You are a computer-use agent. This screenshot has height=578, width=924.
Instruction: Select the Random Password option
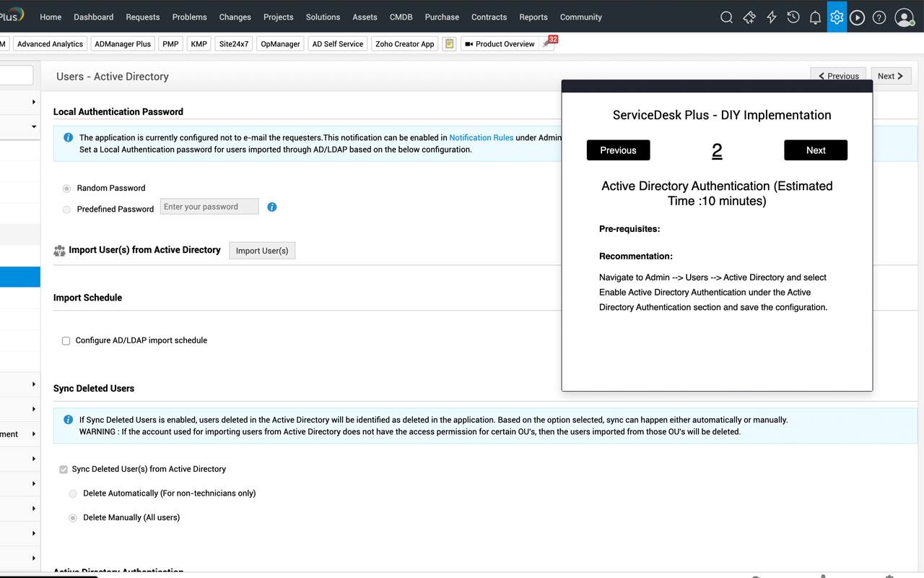[66, 188]
